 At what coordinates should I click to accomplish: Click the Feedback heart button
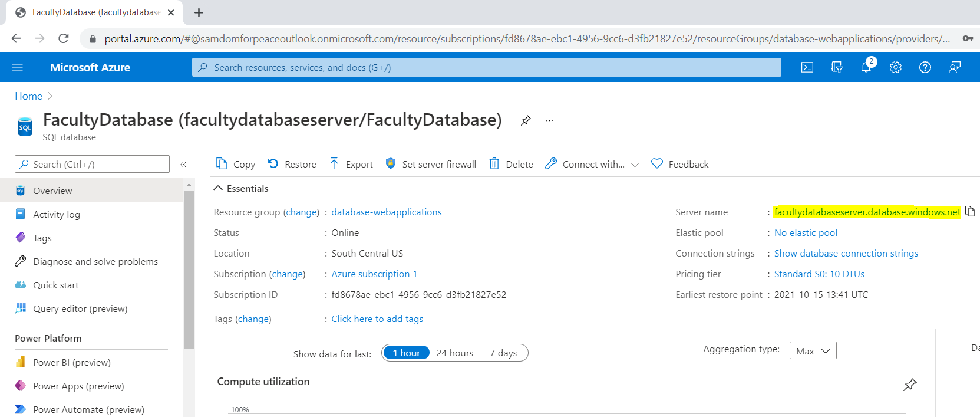[x=680, y=164]
